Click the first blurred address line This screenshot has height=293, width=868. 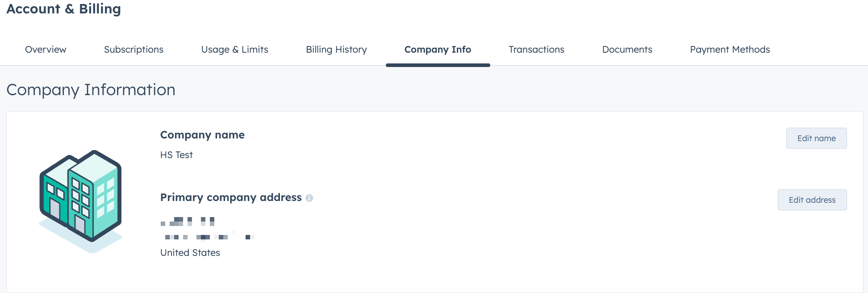(188, 221)
